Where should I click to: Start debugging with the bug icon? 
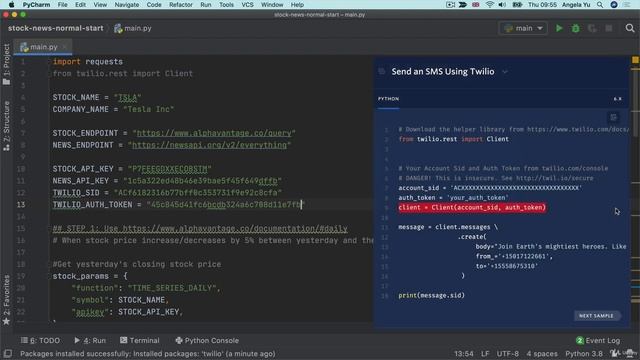[576, 28]
